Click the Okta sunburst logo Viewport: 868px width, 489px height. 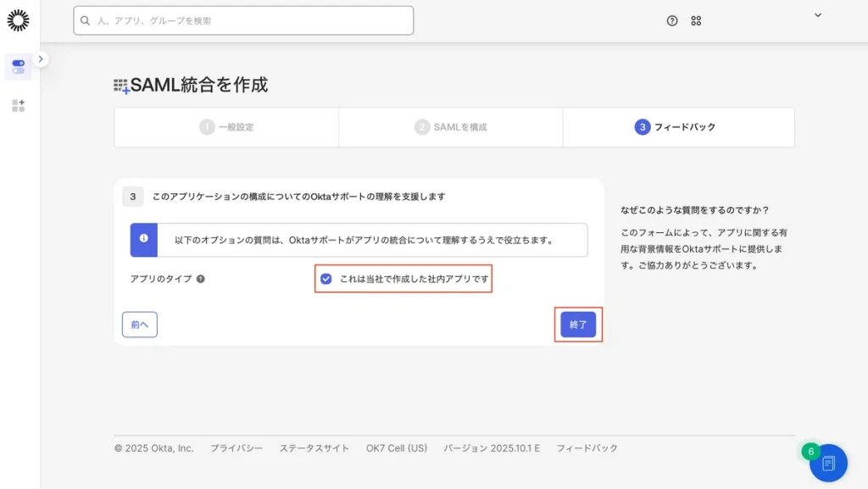point(18,20)
